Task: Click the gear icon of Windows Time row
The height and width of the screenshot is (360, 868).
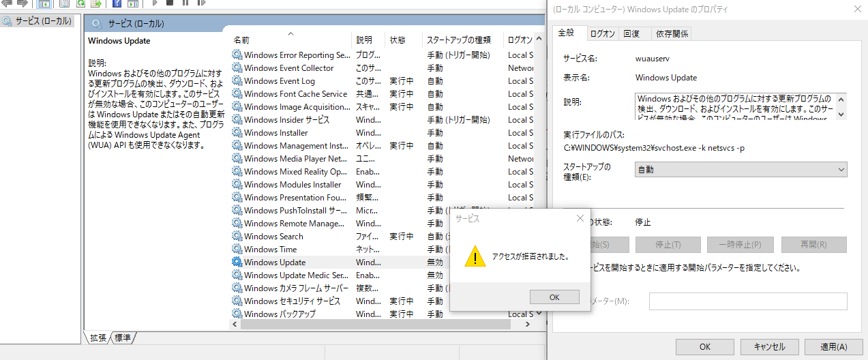Action: [x=237, y=250]
